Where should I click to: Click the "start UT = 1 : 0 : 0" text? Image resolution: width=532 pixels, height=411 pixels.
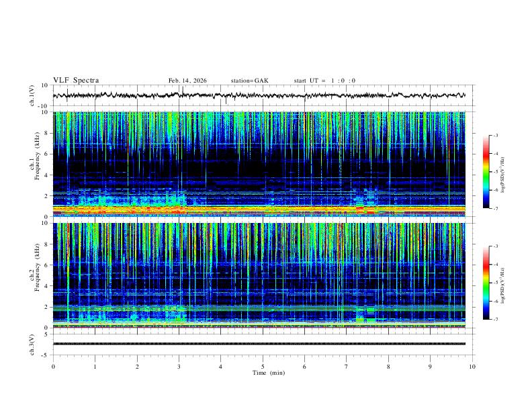(x=324, y=81)
